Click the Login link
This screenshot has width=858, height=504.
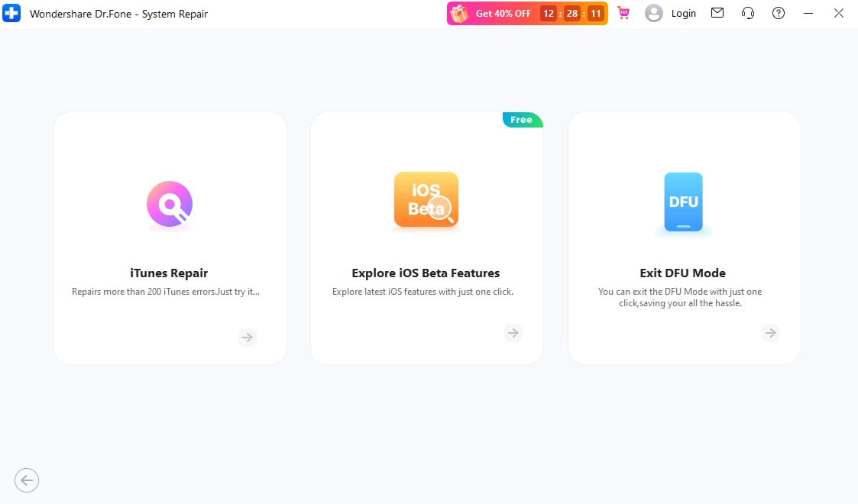pyautogui.click(x=684, y=13)
